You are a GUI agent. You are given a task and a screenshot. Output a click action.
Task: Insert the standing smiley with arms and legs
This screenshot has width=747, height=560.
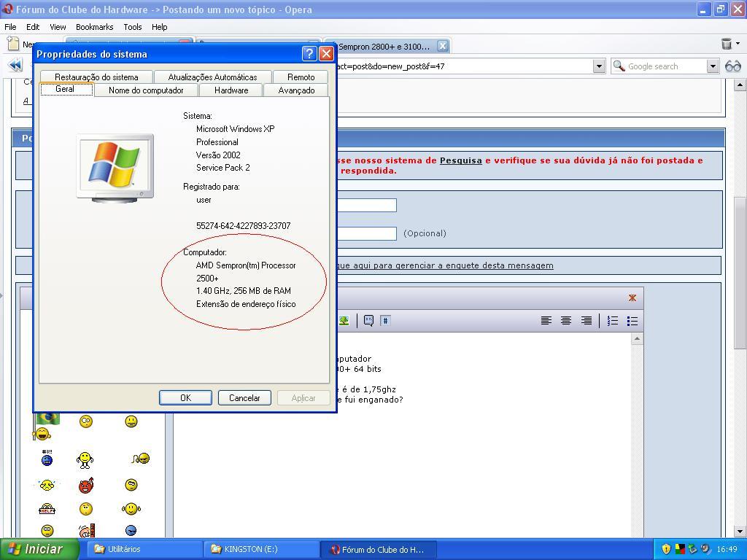click(85, 459)
